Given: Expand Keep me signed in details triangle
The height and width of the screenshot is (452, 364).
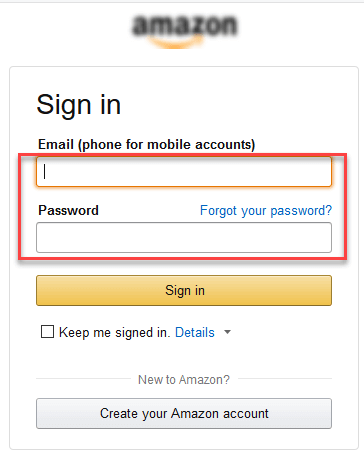Looking at the screenshot, I should coord(227,332).
